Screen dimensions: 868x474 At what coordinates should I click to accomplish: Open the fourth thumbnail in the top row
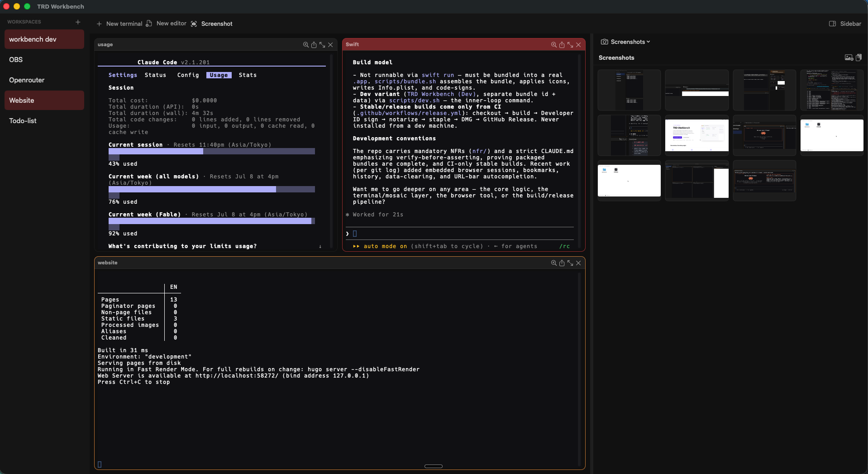tap(832, 90)
